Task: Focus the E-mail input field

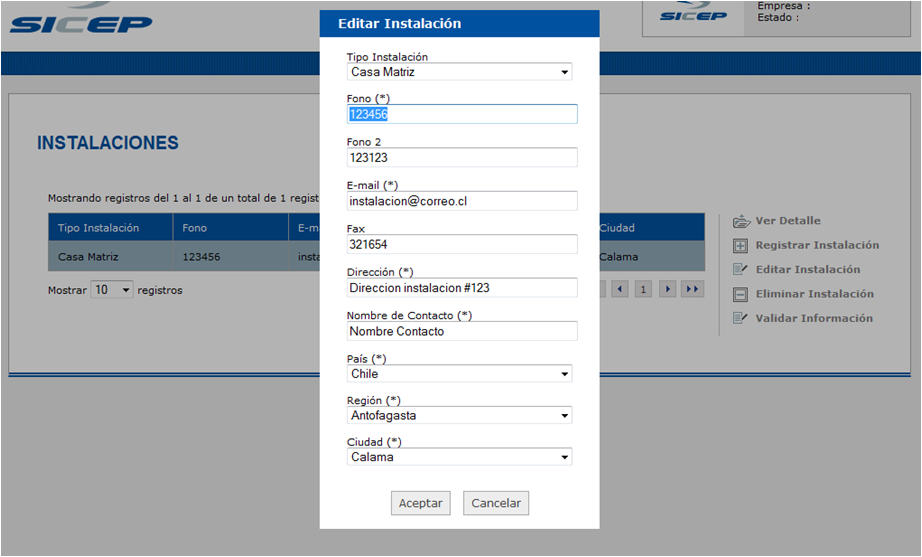Action: click(x=462, y=201)
